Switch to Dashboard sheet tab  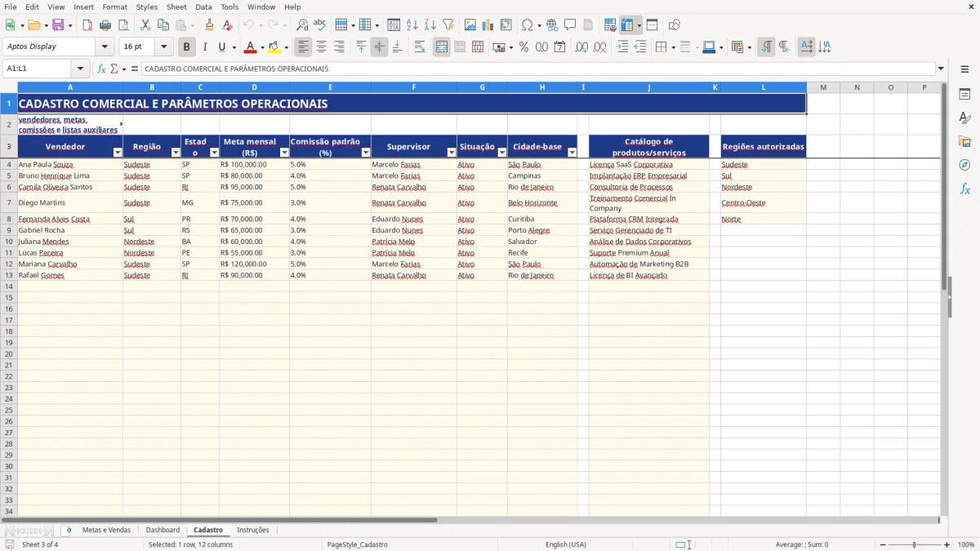[x=163, y=530]
